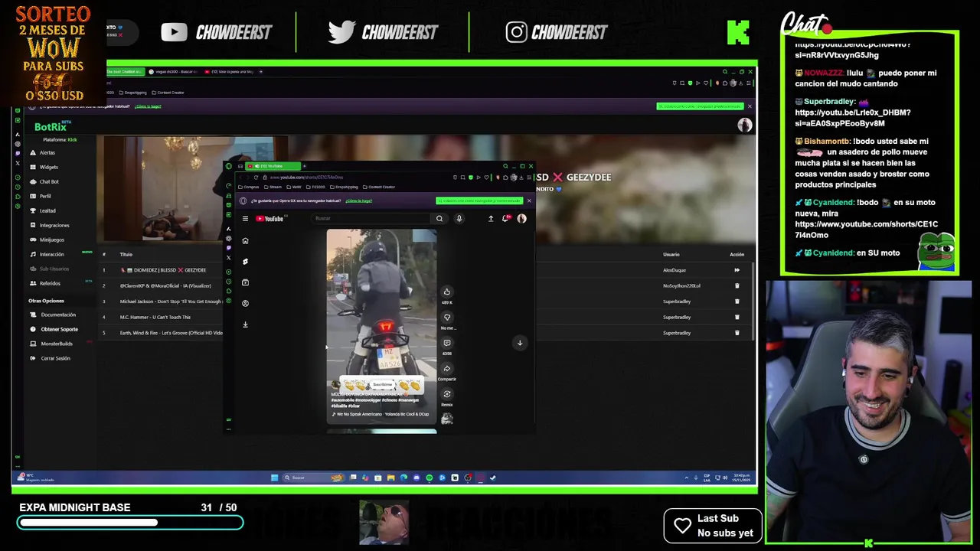Click the Compartir share icon
The image size is (980, 551).
point(447,369)
